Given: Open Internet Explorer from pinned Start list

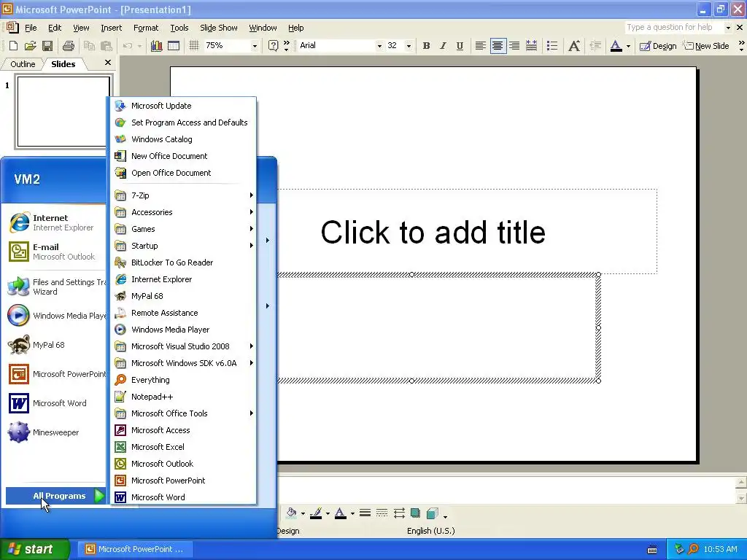Looking at the screenshot, I should (x=55, y=222).
